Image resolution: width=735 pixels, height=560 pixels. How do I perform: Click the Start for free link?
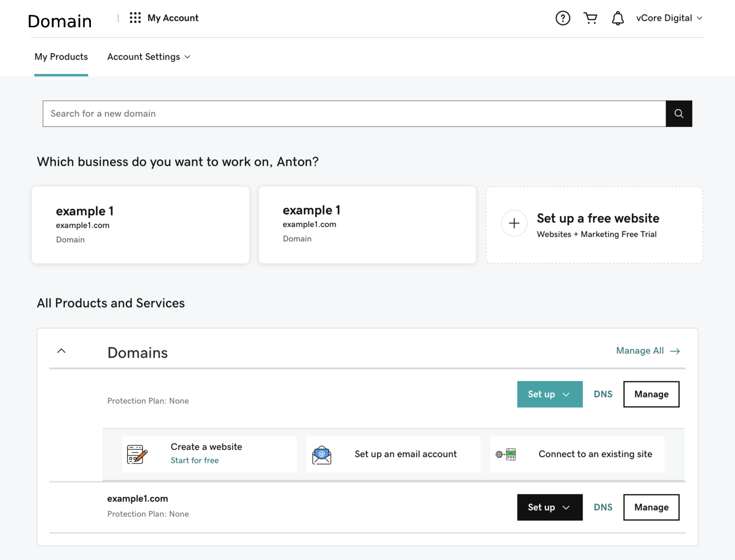click(x=195, y=460)
